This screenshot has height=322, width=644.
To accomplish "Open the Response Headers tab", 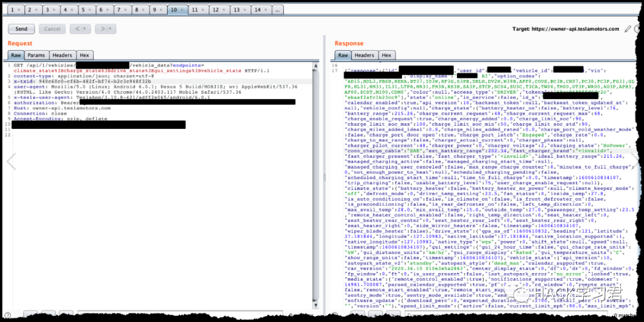I will pos(364,55).
